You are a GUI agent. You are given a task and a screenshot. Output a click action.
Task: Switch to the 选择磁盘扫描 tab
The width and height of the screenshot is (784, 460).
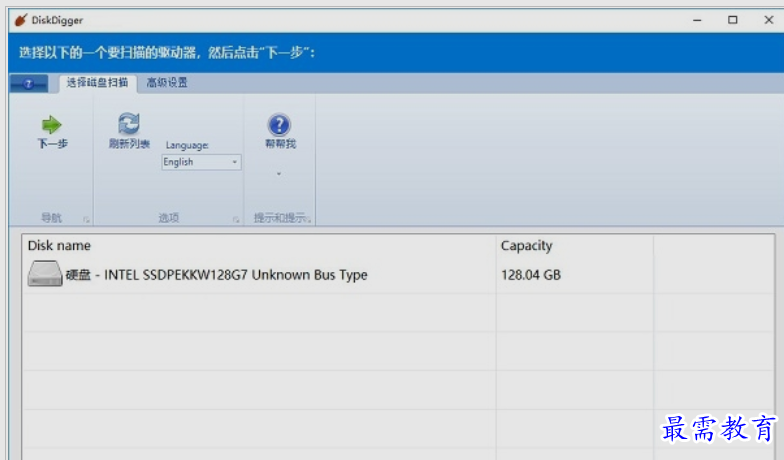point(98,82)
